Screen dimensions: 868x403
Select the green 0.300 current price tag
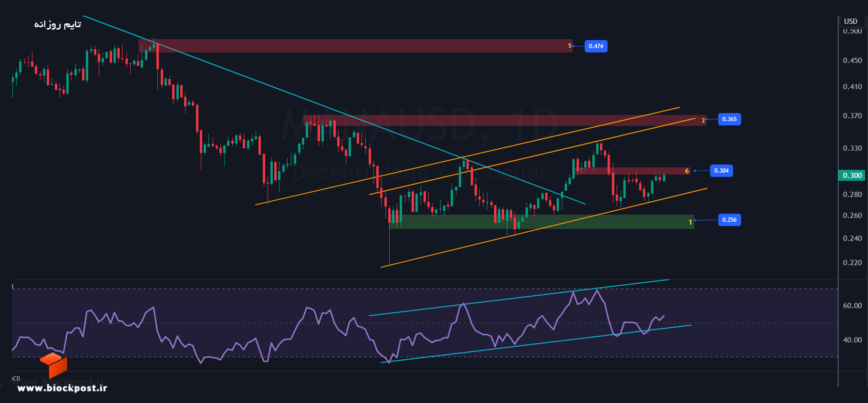(x=852, y=176)
